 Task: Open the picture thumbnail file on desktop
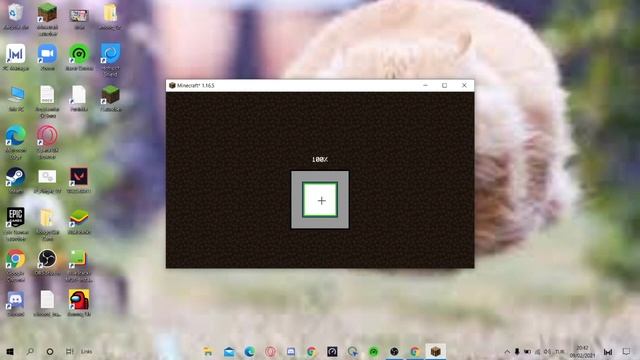click(79, 16)
